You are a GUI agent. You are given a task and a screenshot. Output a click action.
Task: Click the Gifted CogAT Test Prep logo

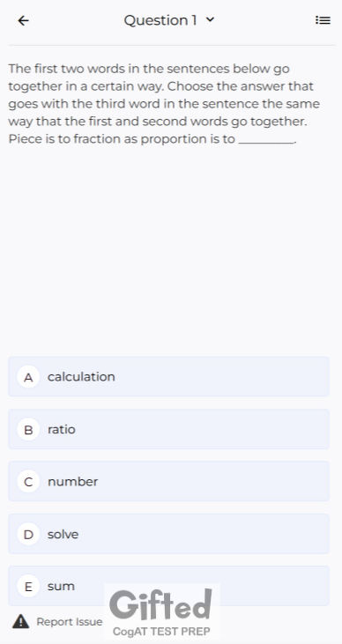(161, 611)
